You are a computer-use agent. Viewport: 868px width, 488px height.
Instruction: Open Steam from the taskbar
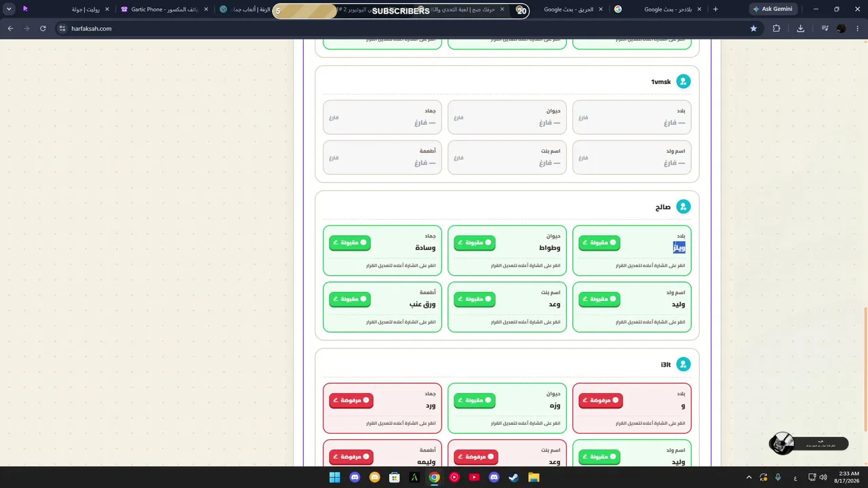click(x=513, y=477)
